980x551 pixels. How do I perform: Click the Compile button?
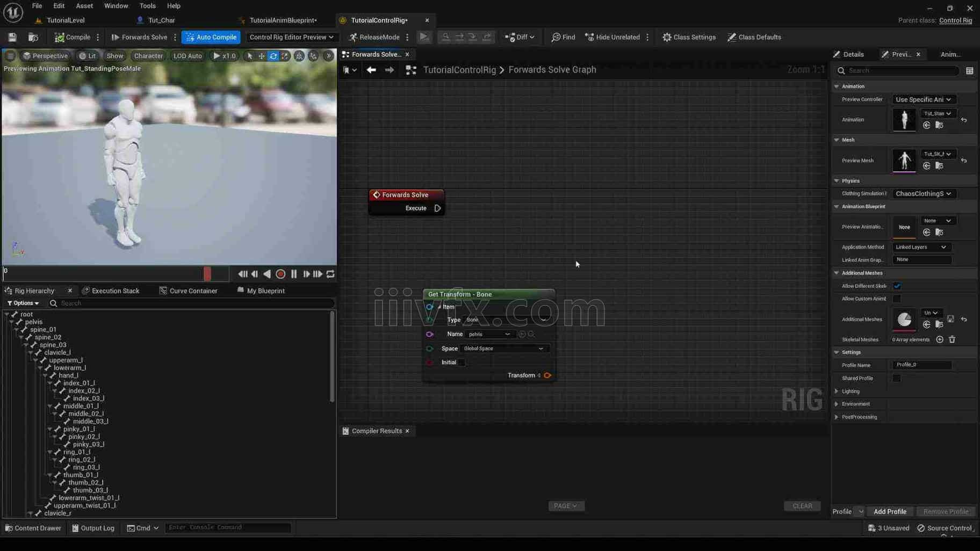point(73,37)
